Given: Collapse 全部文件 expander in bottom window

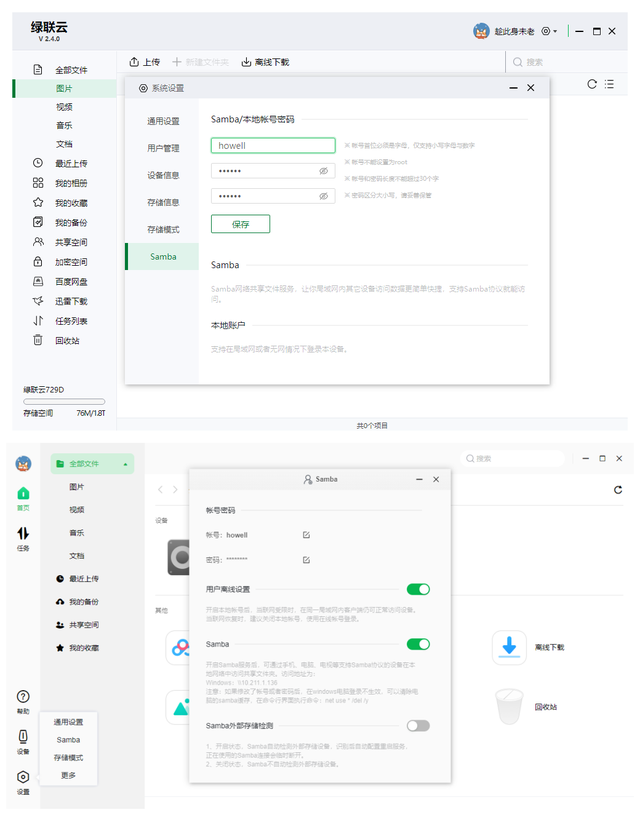Looking at the screenshot, I should (x=125, y=464).
